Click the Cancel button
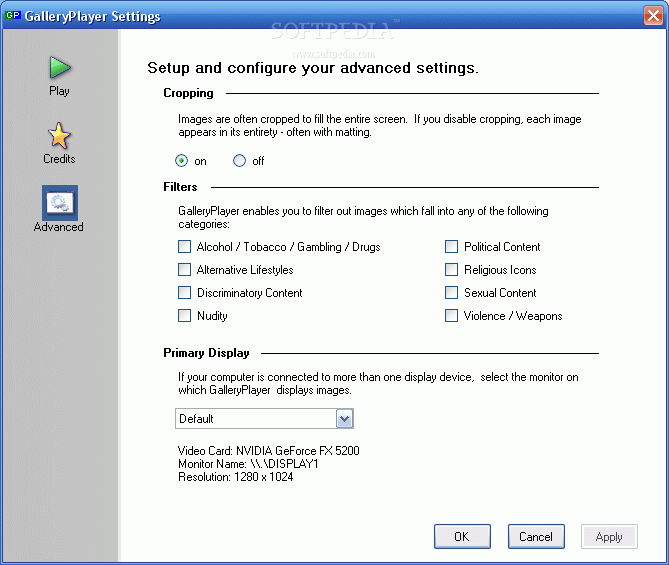This screenshot has height=565, width=669. pos(536,536)
